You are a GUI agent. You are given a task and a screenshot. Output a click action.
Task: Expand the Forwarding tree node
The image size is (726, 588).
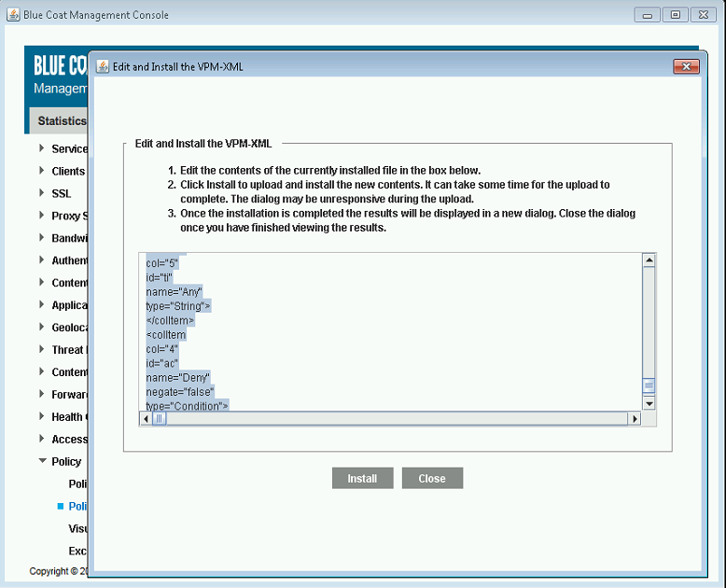click(x=42, y=394)
